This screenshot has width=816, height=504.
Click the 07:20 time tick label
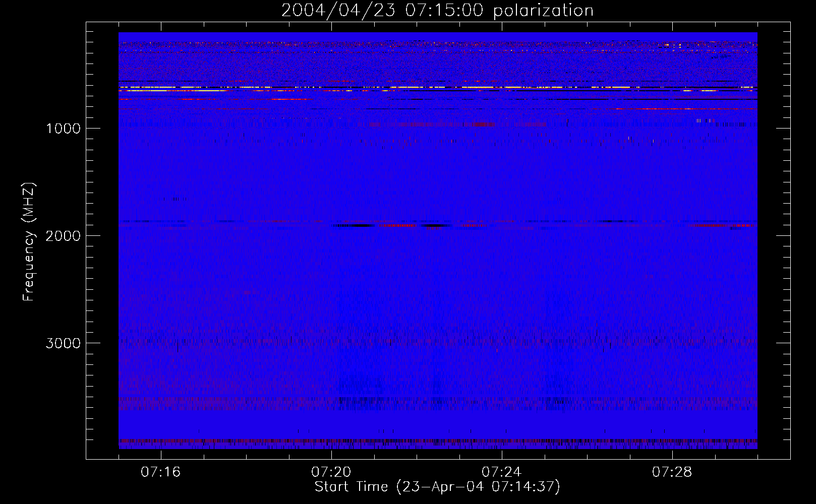coord(331,472)
